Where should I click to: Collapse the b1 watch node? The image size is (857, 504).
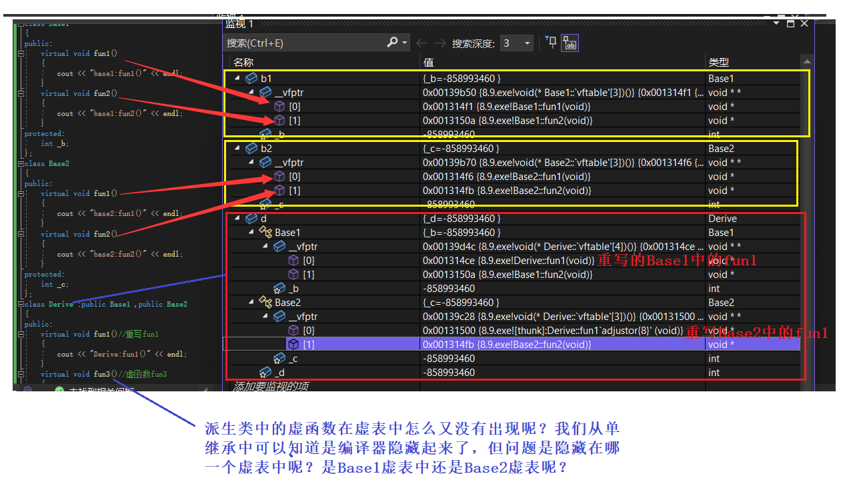pos(237,79)
